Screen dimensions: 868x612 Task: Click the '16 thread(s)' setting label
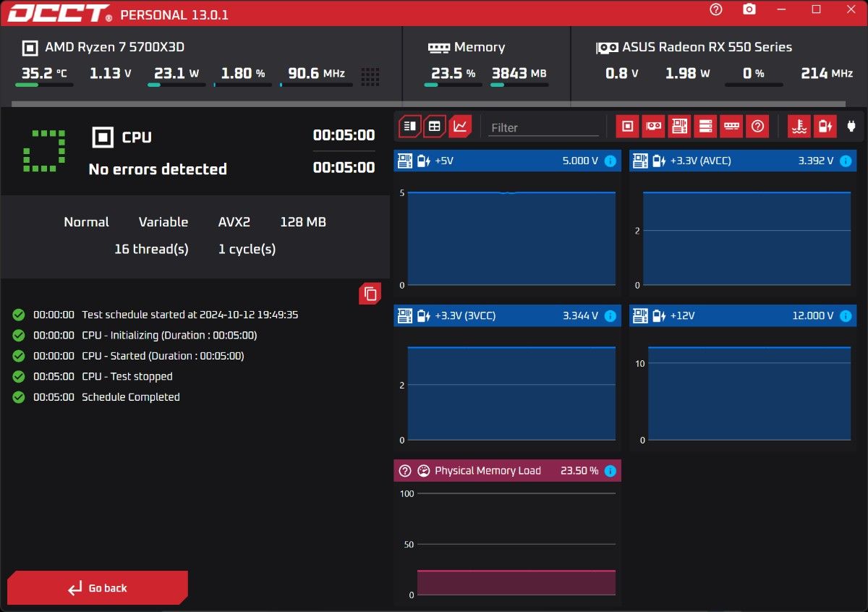(151, 249)
